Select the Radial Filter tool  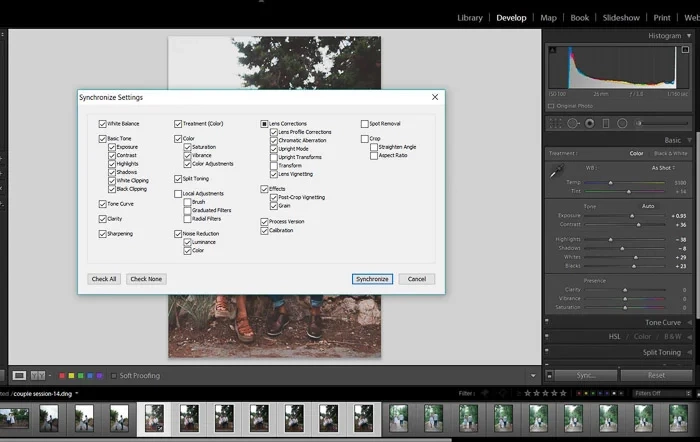pyautogui.click(x=622, y=123)
